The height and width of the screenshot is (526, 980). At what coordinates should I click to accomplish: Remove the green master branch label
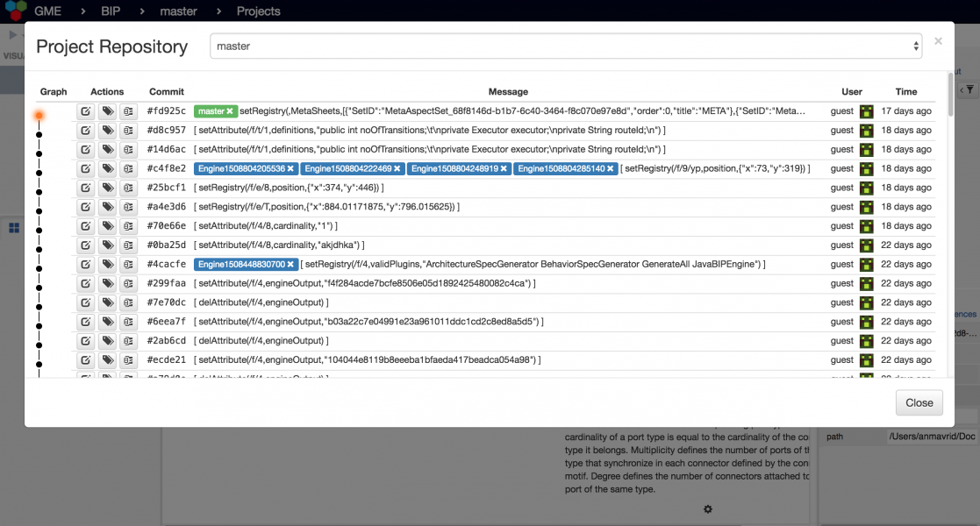coord(231,111)
